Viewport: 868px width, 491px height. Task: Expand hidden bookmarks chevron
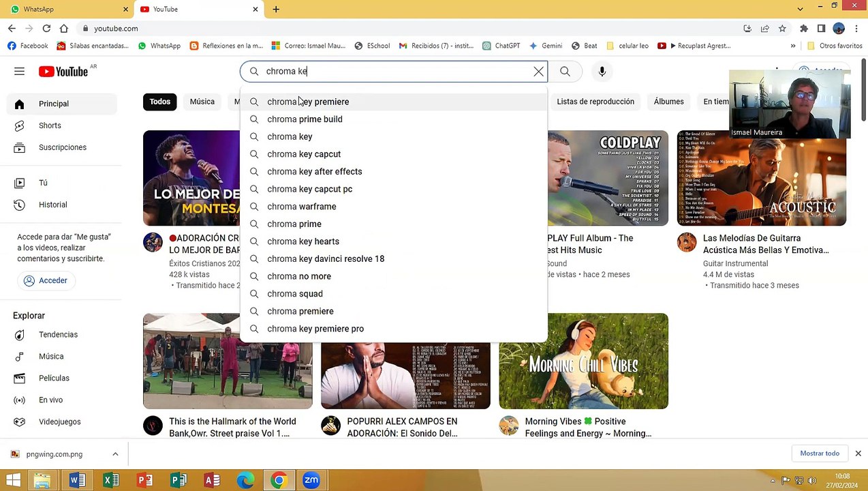click(793, 46)
